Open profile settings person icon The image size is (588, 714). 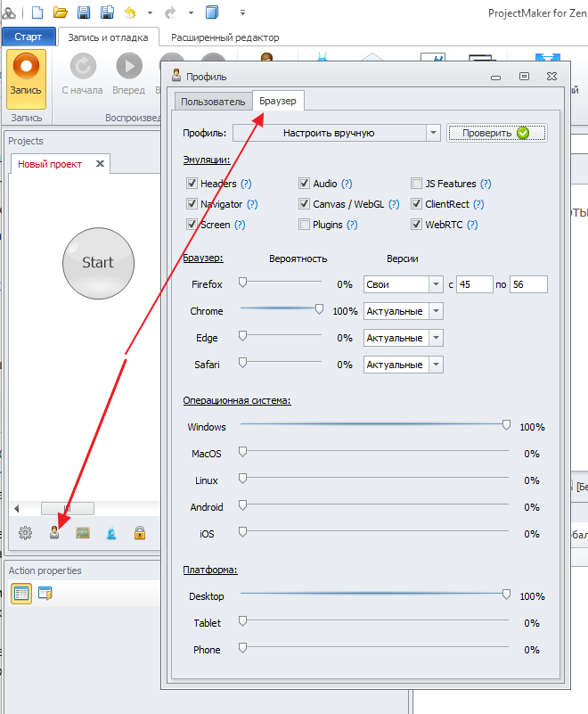pos(54,533)
